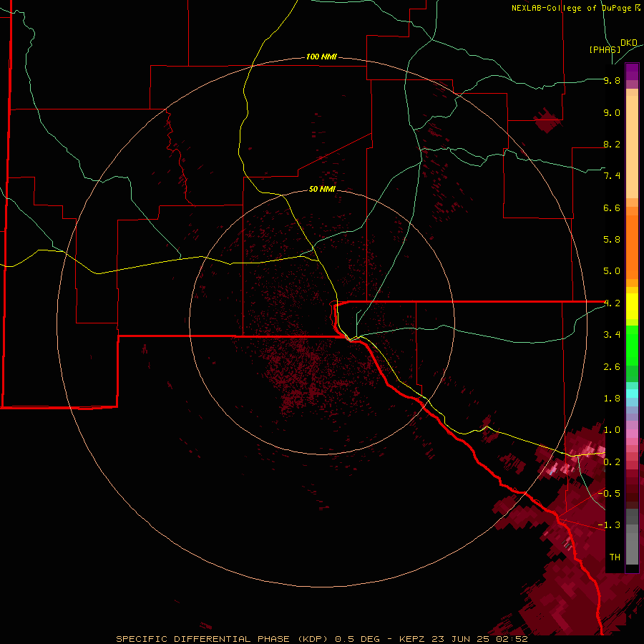
Task: Click the 9.0 value on the color scale
Action: click(612, 112)
